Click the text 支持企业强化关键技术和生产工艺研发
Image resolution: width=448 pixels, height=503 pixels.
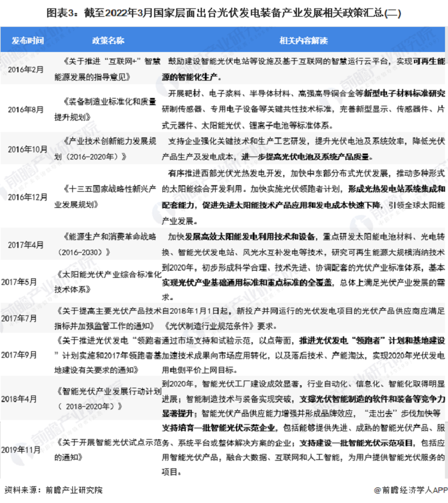pos(237,141)
